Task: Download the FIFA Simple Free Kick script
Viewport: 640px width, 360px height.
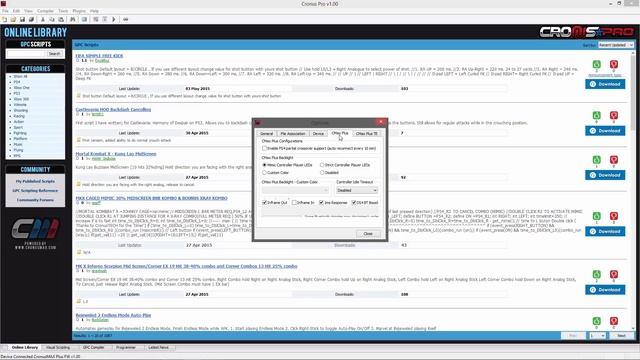Action: pyautogui.click(x=605, y=84)
